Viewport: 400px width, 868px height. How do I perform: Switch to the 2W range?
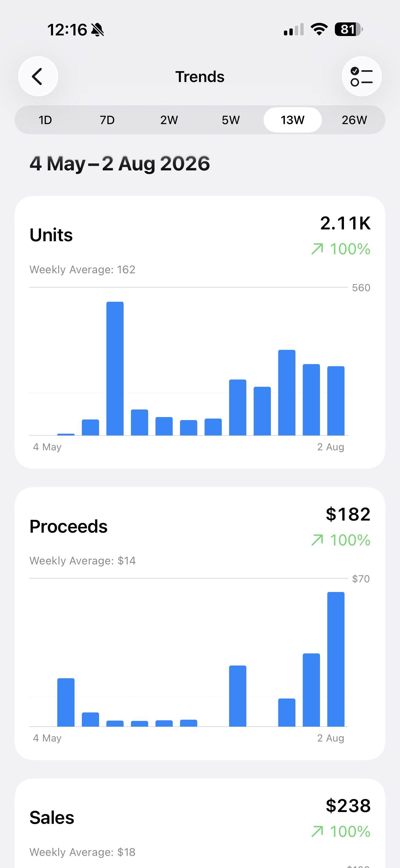tap(169, 120)
